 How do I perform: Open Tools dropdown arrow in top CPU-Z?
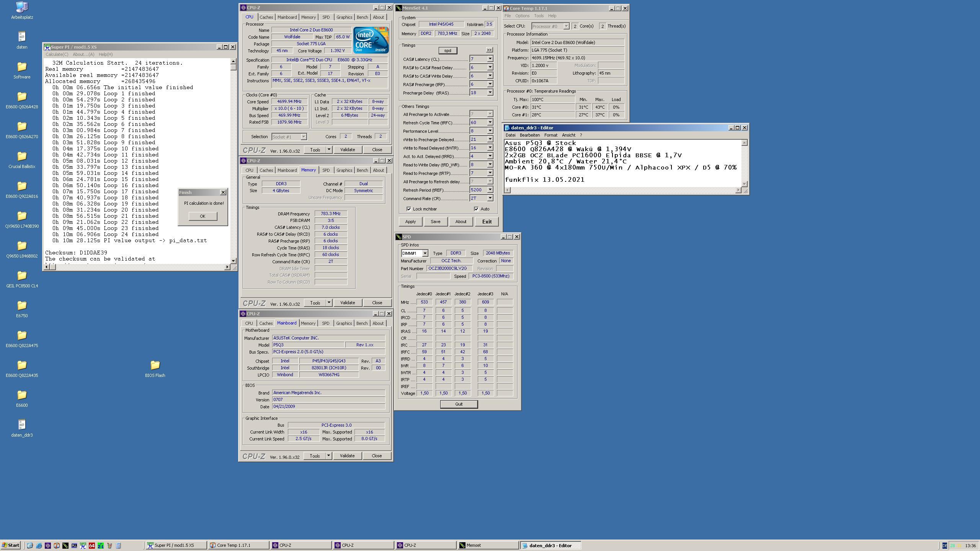tap(329, 150)
